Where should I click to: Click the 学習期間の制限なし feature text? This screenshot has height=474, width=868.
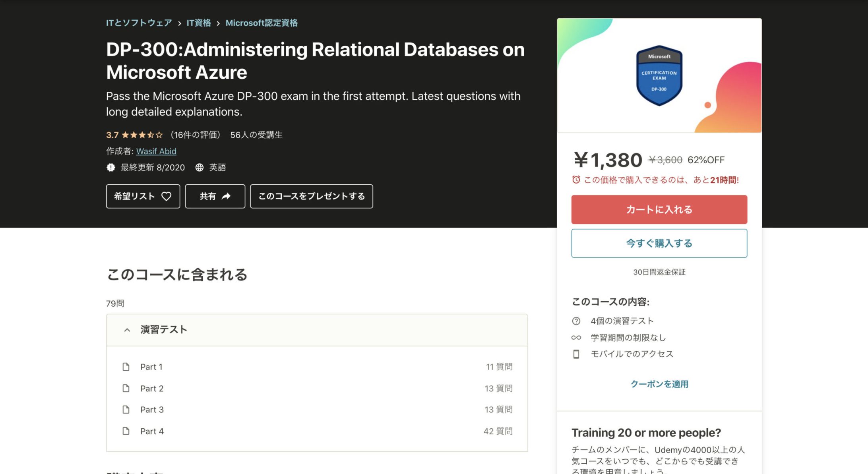pos(628,338)
